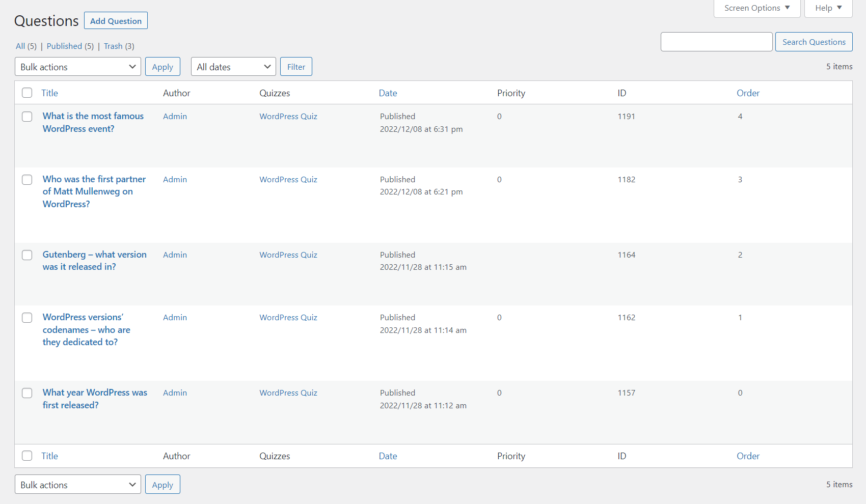866x504 pixels.
Task: Check 'WordPress versions' codenames' row checkbox
Action: (27, 318)
